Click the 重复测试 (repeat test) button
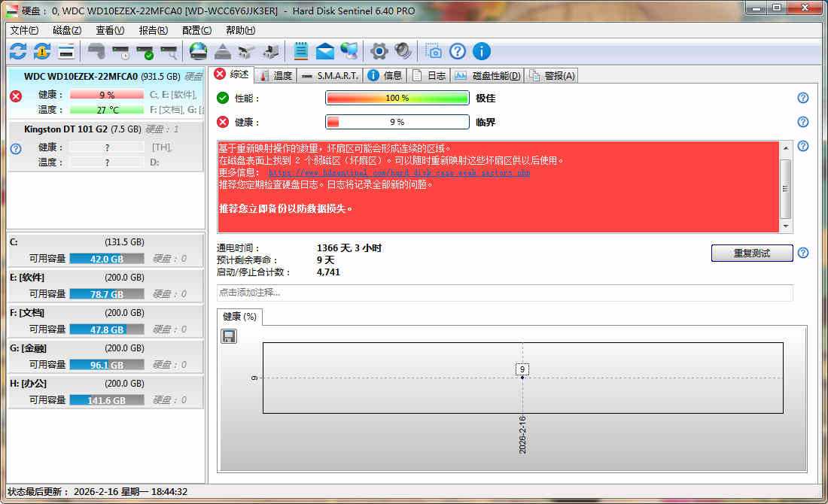This screenshot has width=828, height=504. pos(751,253)
